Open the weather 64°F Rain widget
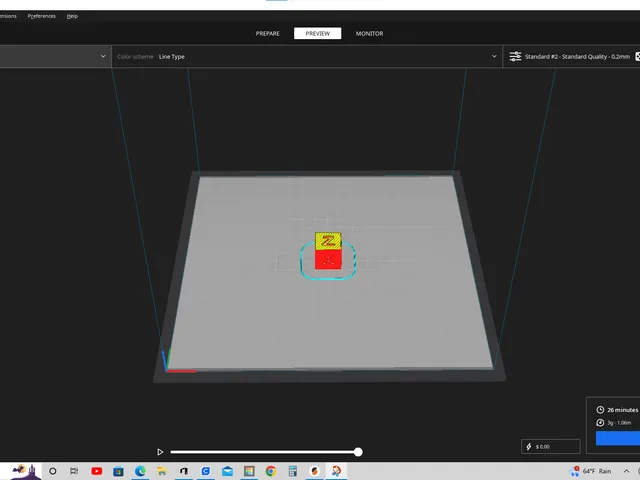 (591, 471)
